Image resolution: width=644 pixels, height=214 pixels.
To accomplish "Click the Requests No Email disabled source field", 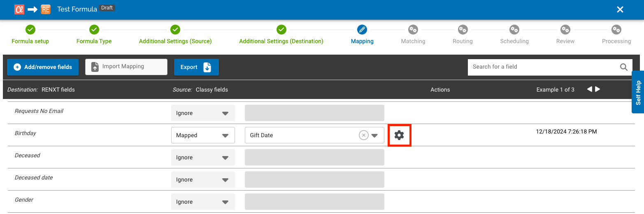I will [x=314, y=113].
